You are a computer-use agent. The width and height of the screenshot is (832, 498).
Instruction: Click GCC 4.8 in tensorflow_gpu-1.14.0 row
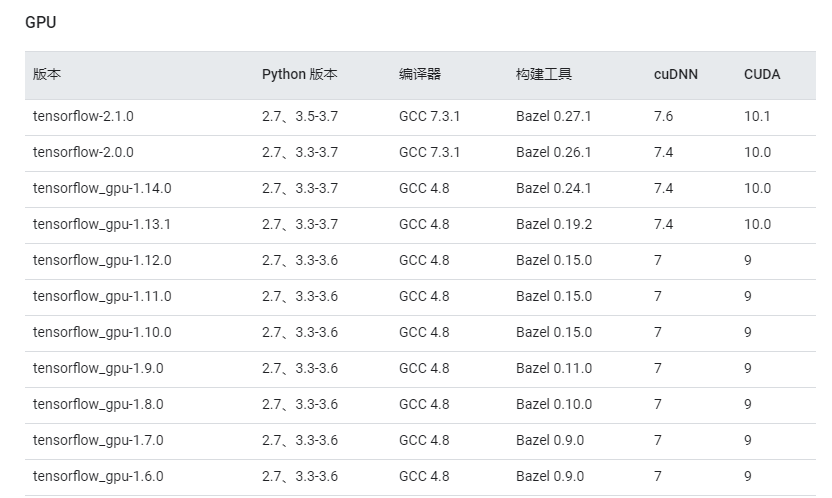(424, 188)
